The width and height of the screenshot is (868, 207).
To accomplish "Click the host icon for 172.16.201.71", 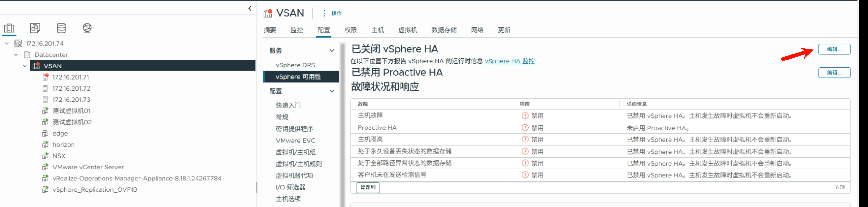I will tap(45, 77).
